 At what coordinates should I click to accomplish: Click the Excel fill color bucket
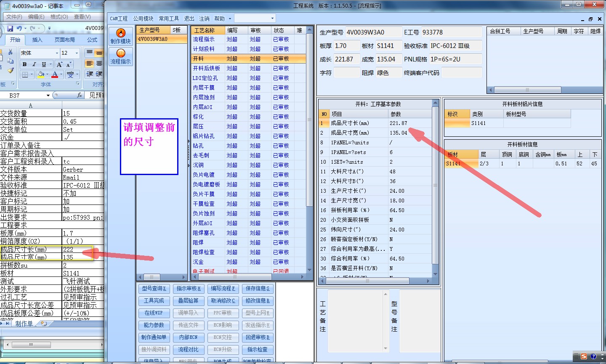(x=41, y=74)
